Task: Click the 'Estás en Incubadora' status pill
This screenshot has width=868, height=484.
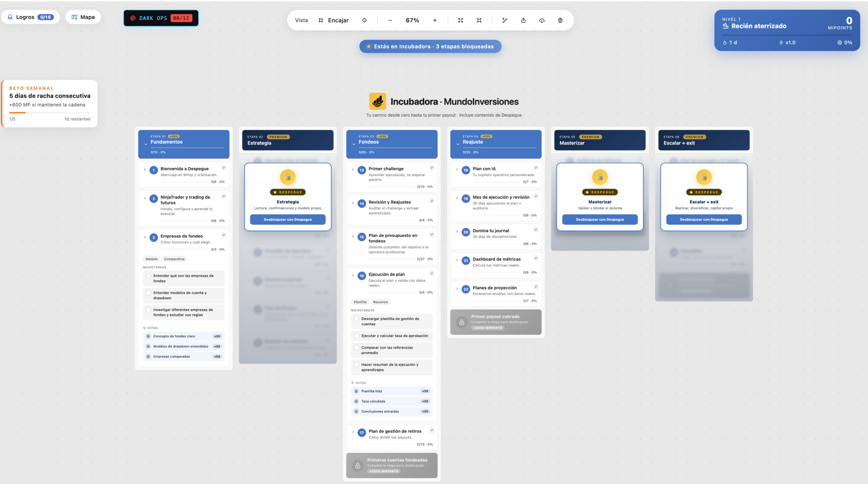Action: tap(430, 46)
